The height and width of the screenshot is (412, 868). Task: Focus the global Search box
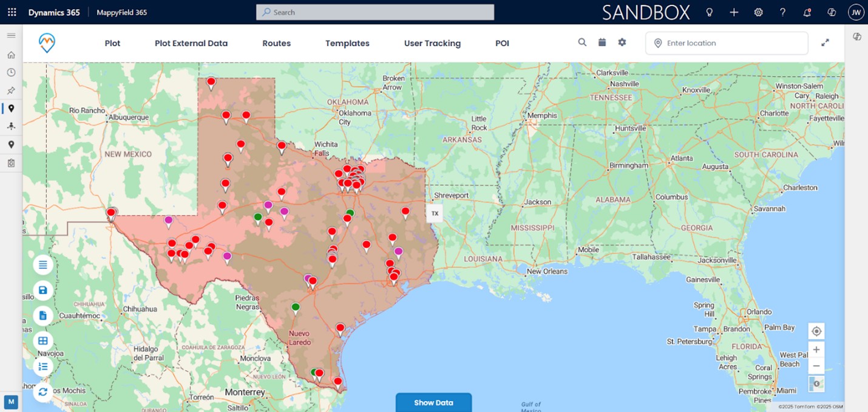point(375,12)
